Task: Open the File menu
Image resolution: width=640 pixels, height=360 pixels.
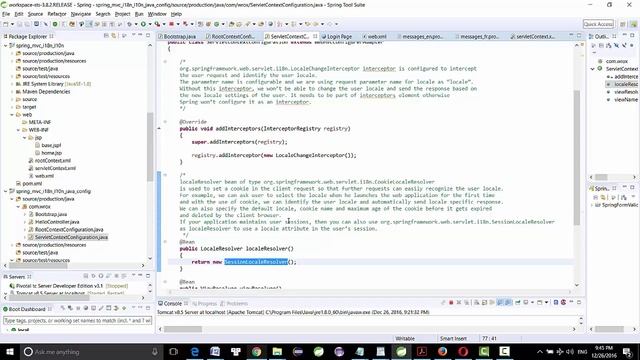Action: pos(6,14)
